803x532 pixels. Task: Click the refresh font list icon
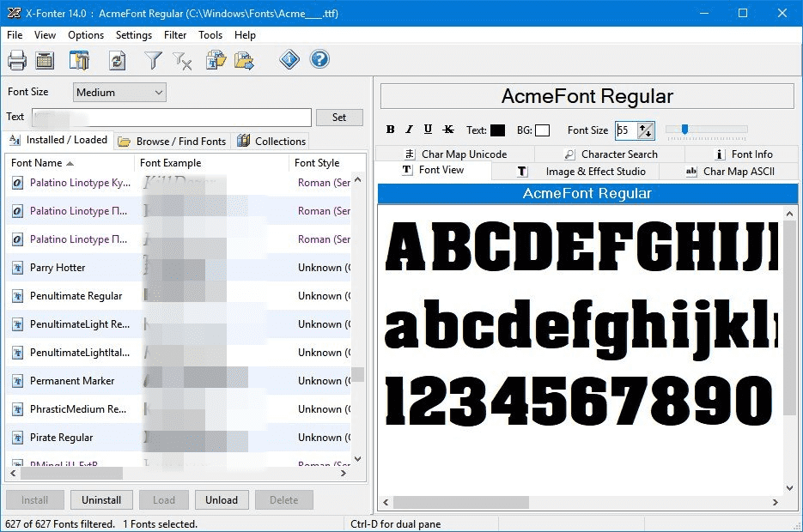click(118, 60)
